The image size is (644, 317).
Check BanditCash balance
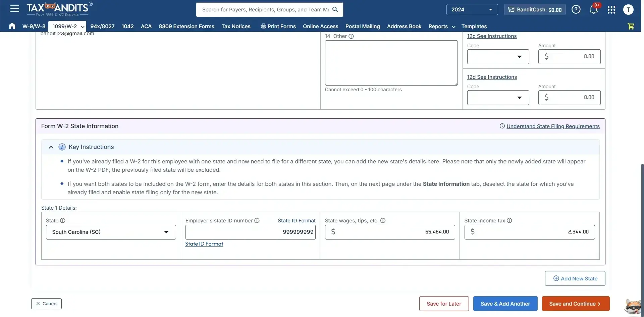[534, 9]
